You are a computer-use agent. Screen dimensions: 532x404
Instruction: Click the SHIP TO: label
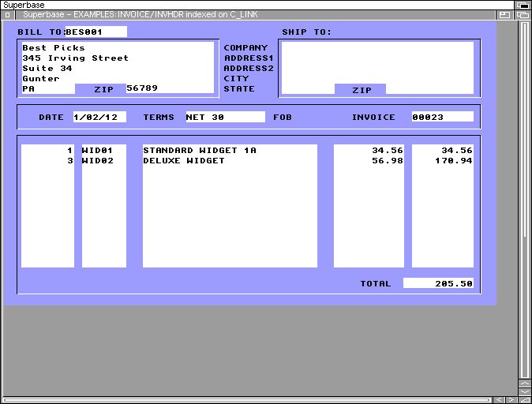tap(307, 32)
